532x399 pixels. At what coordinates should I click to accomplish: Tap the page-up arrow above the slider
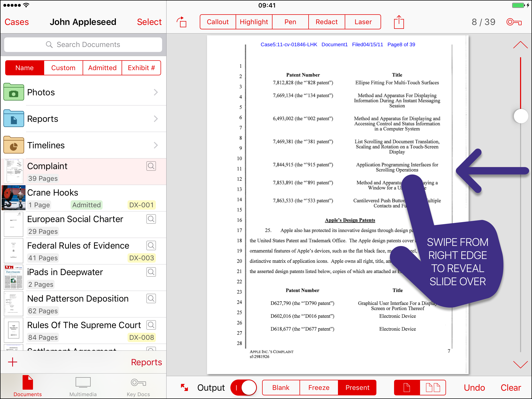(521, 45)
